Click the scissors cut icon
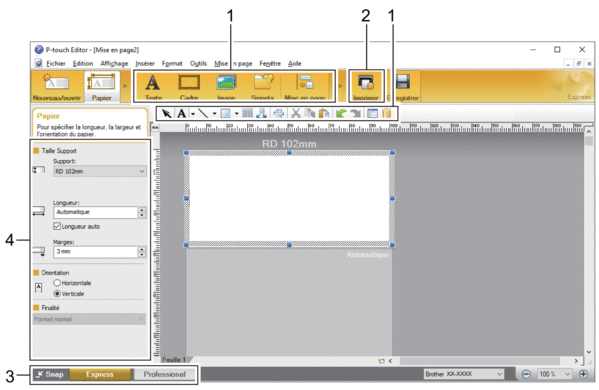The image size is (599, 390). (x=296, y=113)
